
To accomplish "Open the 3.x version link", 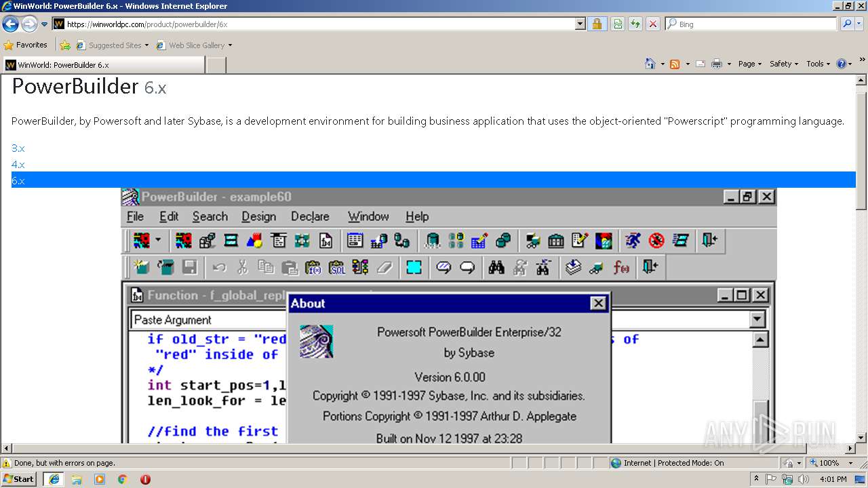I will tap(18, 148).
